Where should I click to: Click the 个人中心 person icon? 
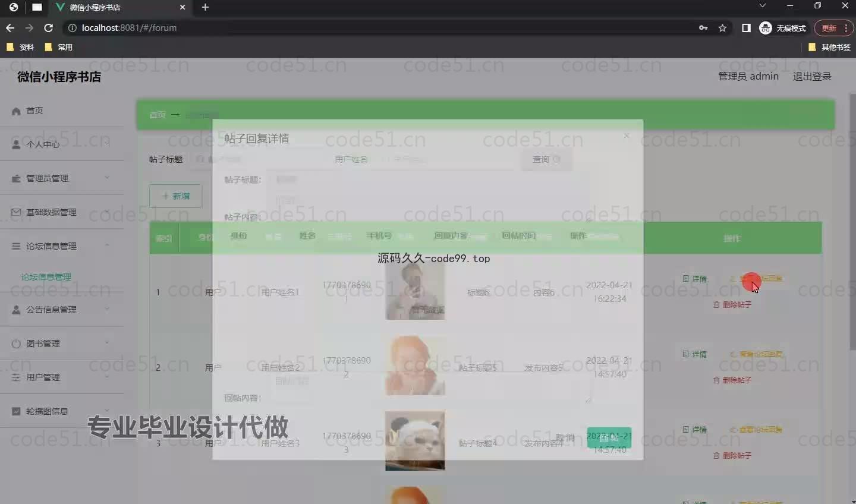coord(16,144)
